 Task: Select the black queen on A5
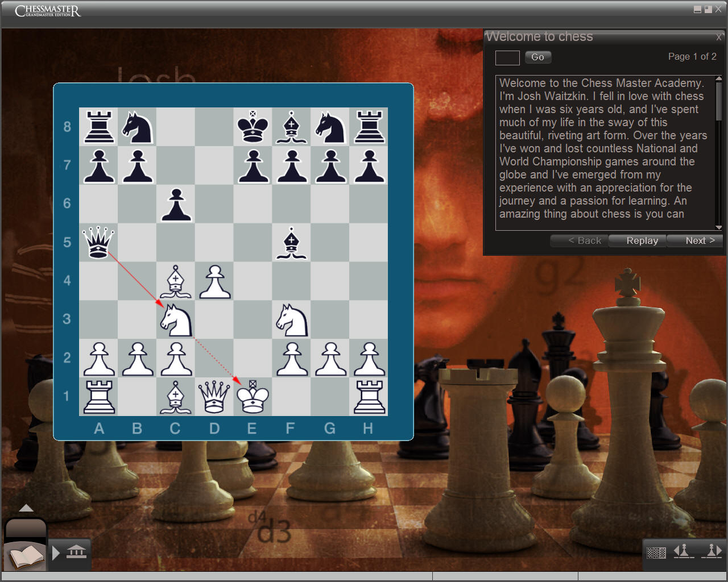click(x=99, y=243)
